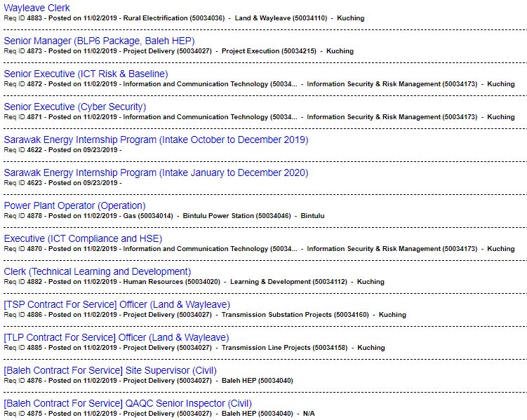The image size is (527, 420).
Task: Click the text 'Req ID 4871'
Action: click(23, 117)
